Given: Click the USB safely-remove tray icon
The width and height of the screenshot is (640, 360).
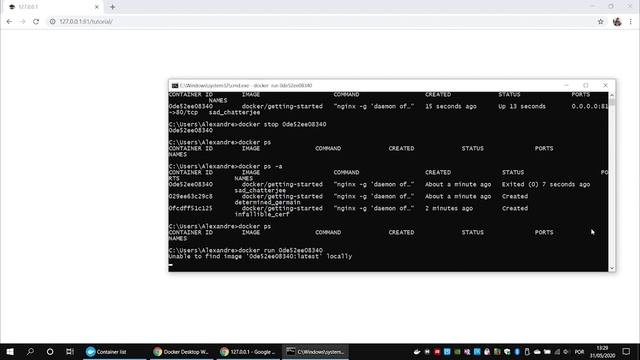Looking at the screenshot, I should pos(527,352).
